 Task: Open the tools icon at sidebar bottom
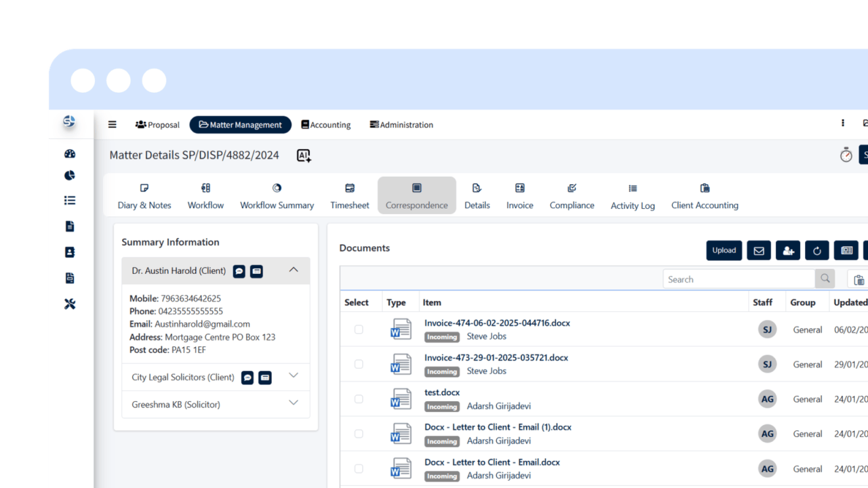pyautogui.click(x=69, y=304)
